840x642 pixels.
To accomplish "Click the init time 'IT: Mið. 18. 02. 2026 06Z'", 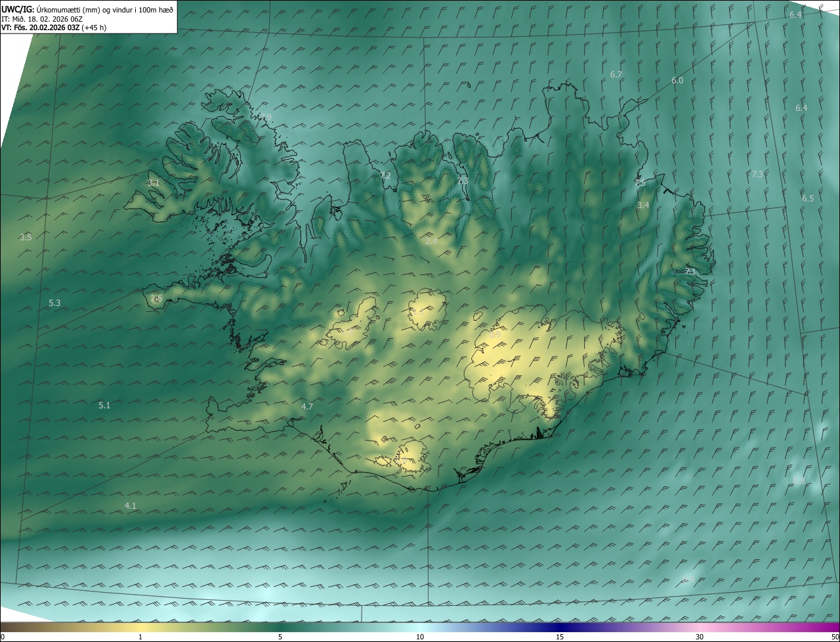I will (42, 19).
